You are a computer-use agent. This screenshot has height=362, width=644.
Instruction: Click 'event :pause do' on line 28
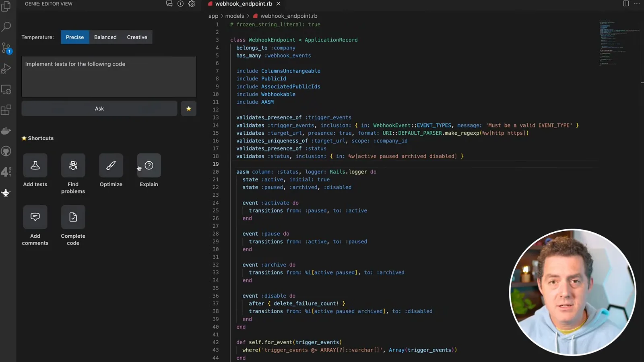(266, 234)
